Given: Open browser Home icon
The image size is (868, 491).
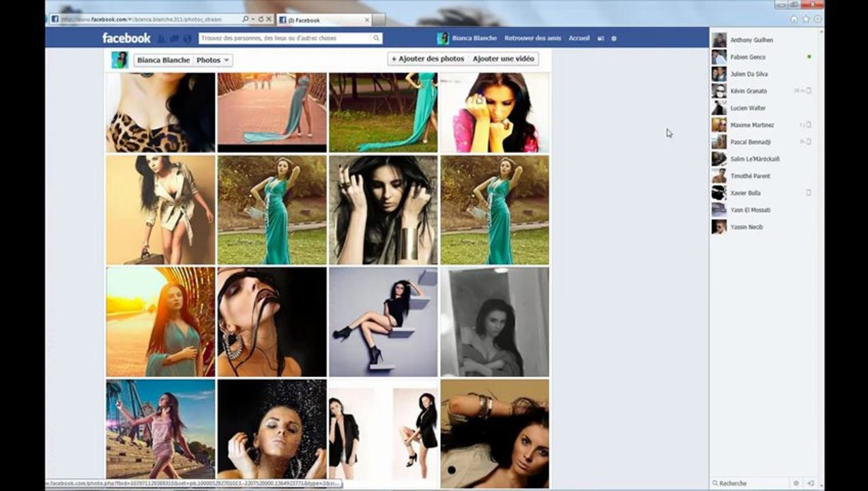Looking at the screenshot, I should (794, 19).
